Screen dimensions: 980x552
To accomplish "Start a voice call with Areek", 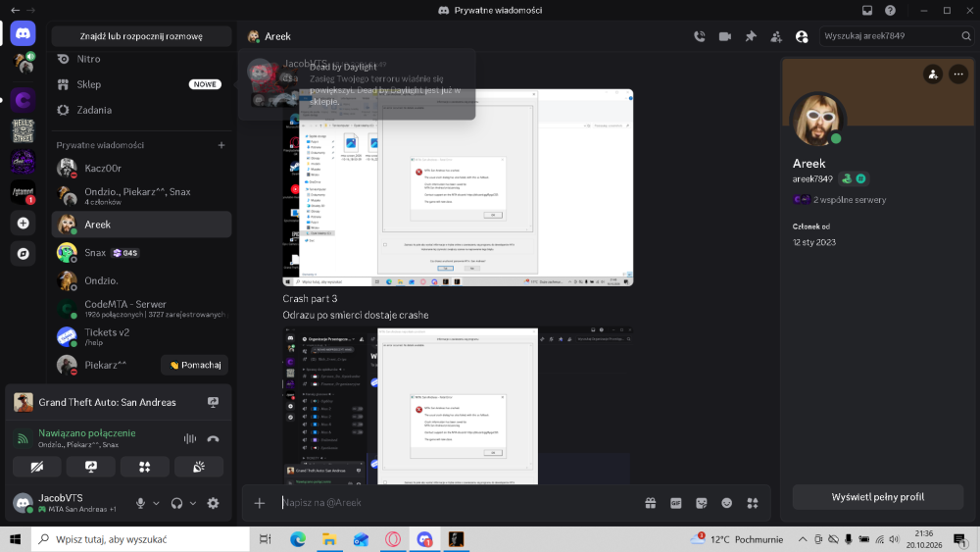I will [x=700, y=36].
